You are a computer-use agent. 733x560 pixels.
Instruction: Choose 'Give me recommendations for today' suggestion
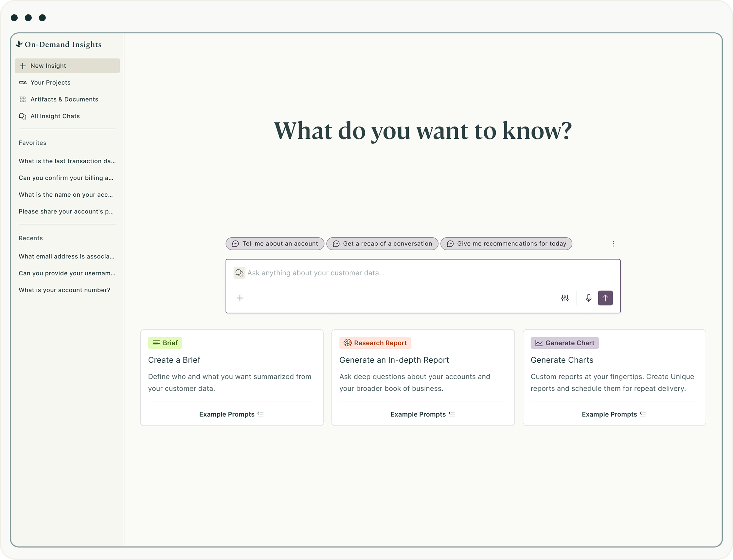coord(507,244)
